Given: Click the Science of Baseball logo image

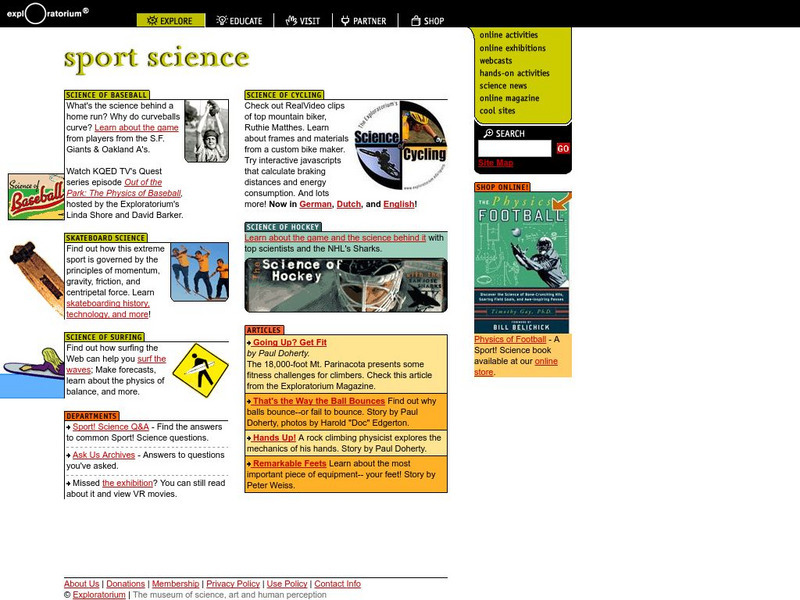Looking at the screenshot, I should (36, 196).
